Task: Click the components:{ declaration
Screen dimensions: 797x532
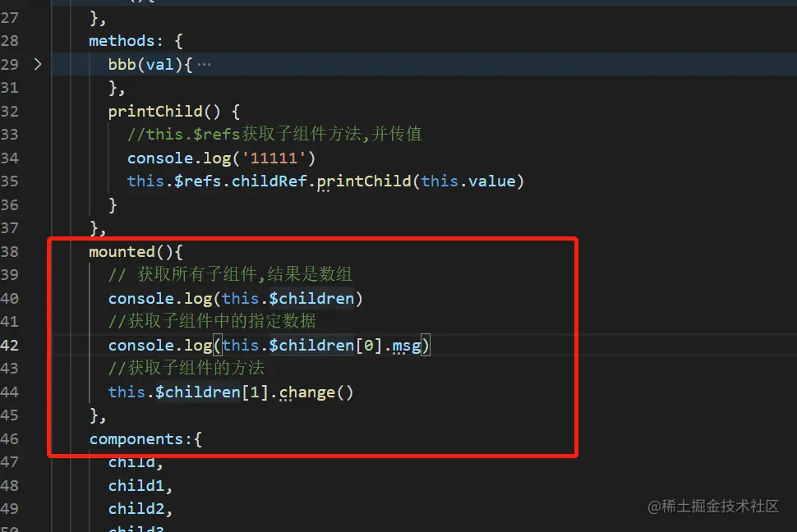Action: (145, 439)
